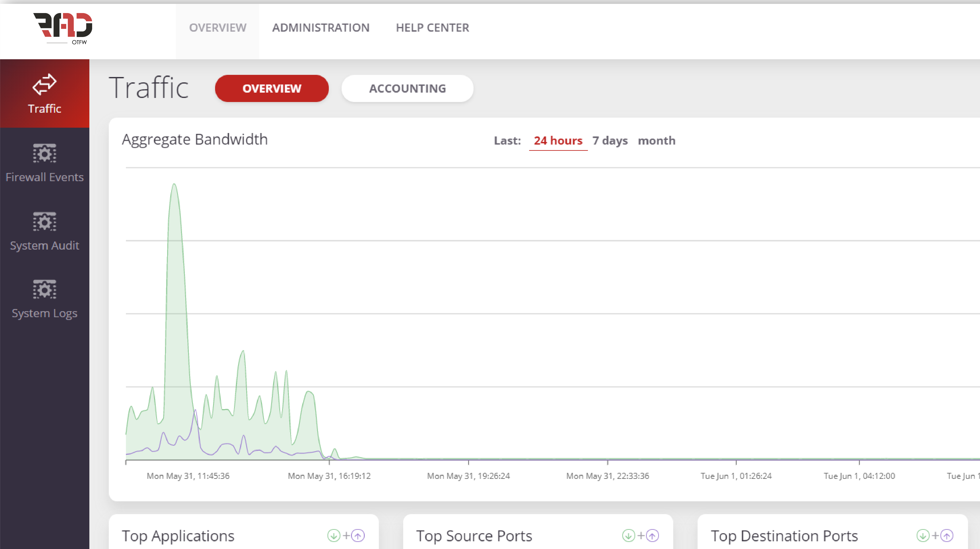Image resolution: width=980 pixels, height=549 pixels.
Task: Click purple upload arrow in Top Source Ports
Action: point(652,536)
